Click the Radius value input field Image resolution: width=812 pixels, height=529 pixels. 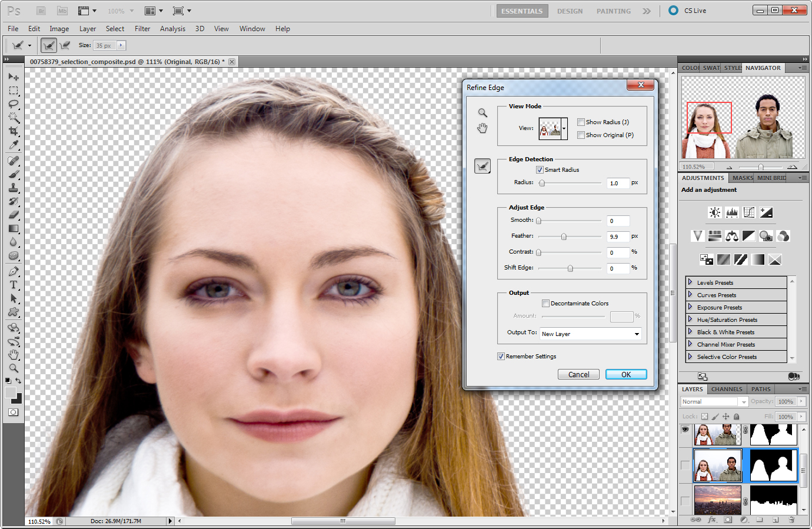(x=617, y=184)
